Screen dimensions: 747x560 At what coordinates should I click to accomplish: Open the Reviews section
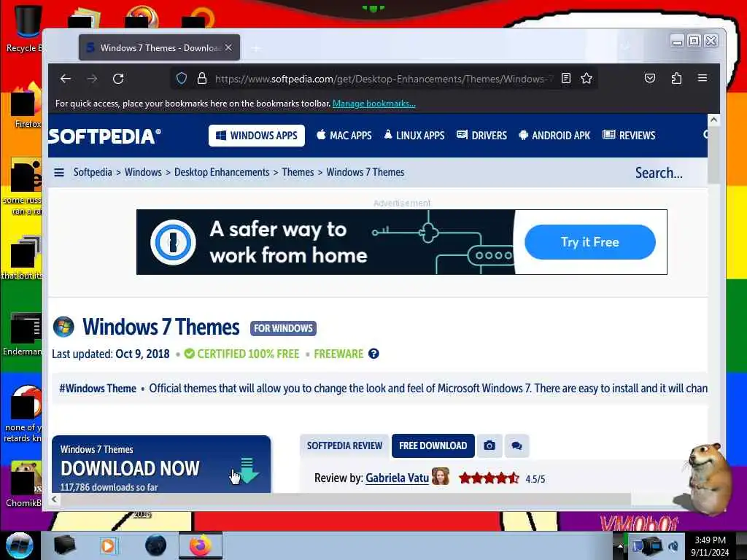[629, 136]
